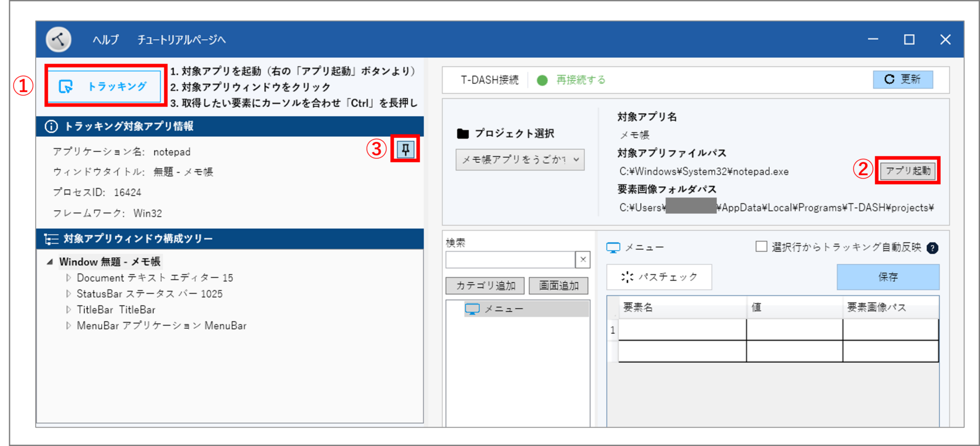The width and height of the screenshot is (980, 446).
Task: Collapse the Window 無題 - メモ帳 tree node
Action: (50, 262)
